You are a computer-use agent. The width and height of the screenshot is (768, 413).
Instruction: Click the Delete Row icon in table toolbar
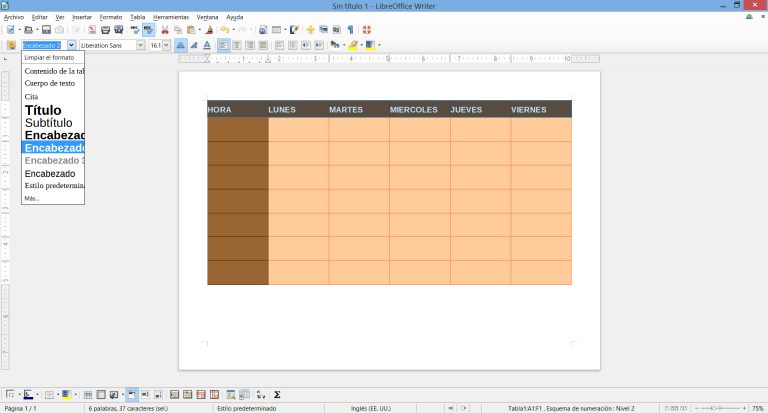click(x=201, y=394)
